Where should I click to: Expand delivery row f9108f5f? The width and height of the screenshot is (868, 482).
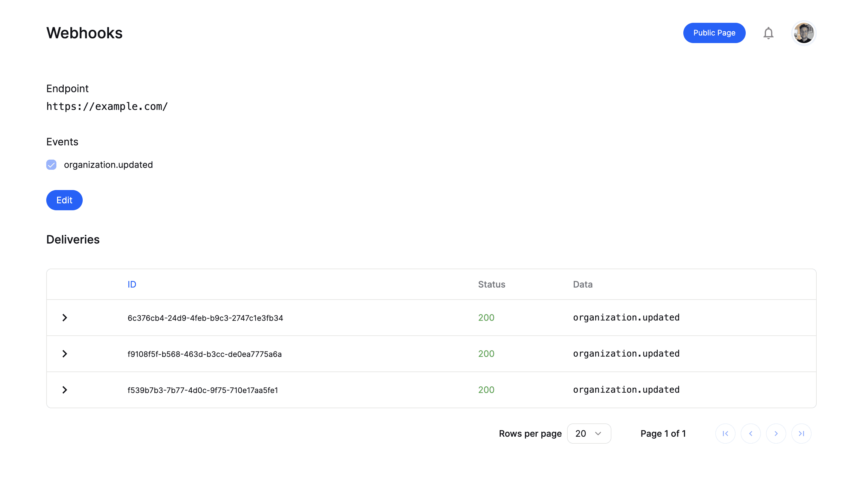[65, 354]
